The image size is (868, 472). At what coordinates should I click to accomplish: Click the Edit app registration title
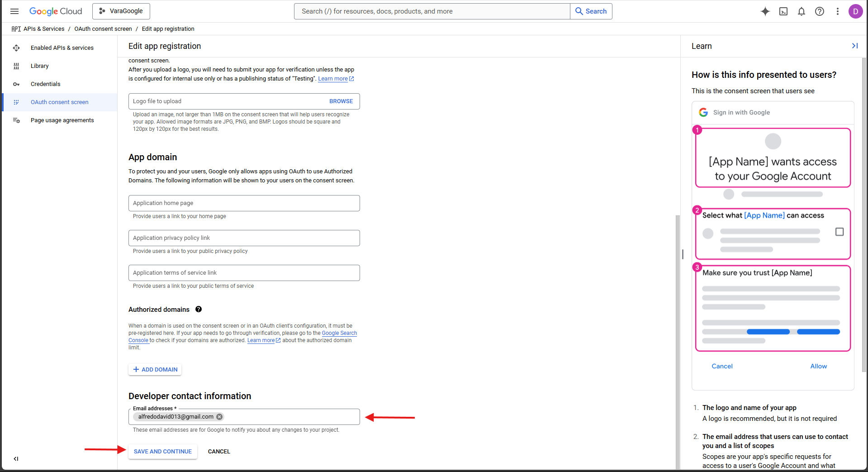165,46
